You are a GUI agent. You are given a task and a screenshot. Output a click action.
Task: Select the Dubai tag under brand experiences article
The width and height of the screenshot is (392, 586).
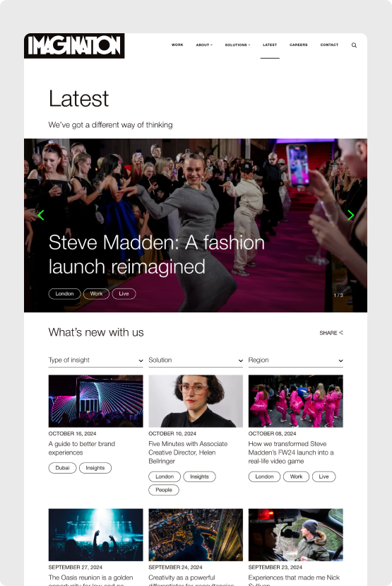[x=62, y=468]
